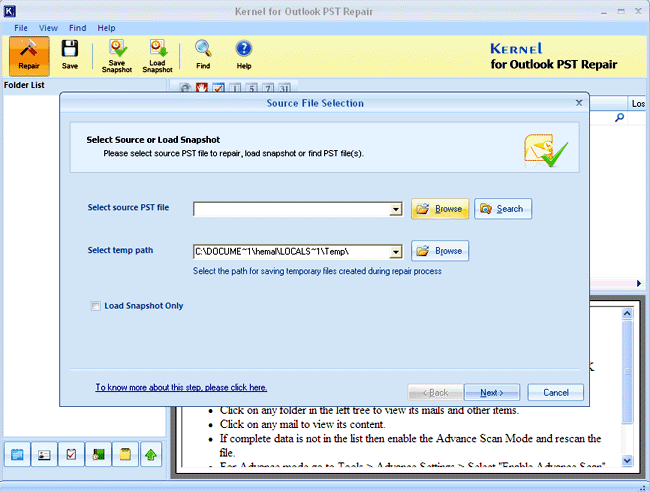Open the Calendar folder shortcut icon
This screenshot has height=492, width=650.
tap(17, 455)
